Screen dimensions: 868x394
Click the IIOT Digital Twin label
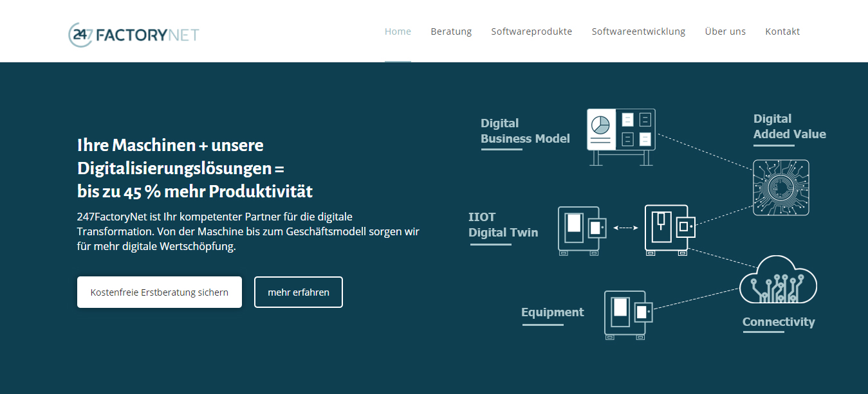point(503,225)
